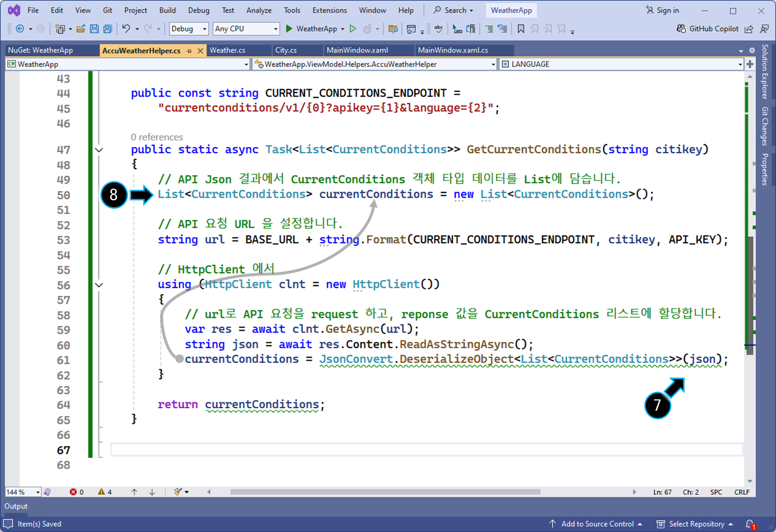
Task: Open the AccuWeatherHelper type navigation combo box
Action: coord(375,64)
